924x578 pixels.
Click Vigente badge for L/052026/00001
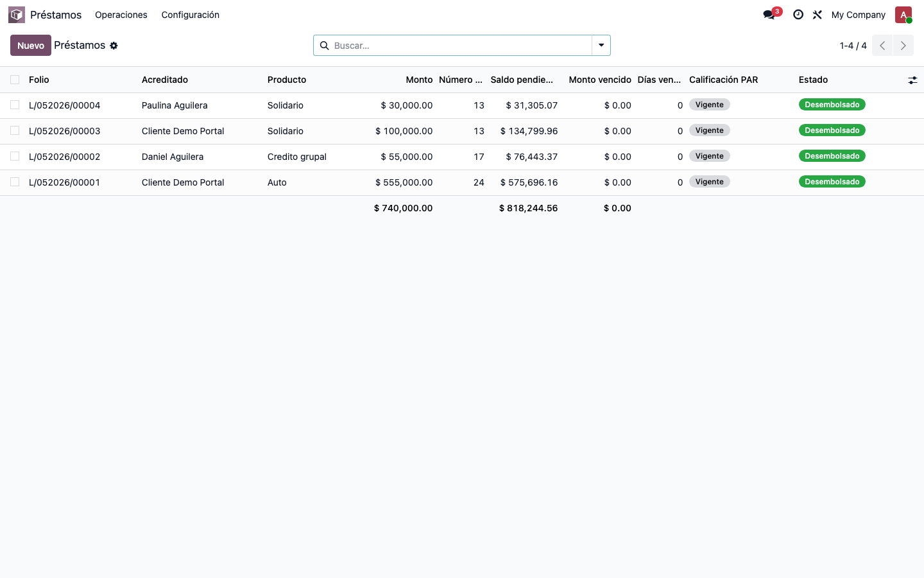pos(710,182)
